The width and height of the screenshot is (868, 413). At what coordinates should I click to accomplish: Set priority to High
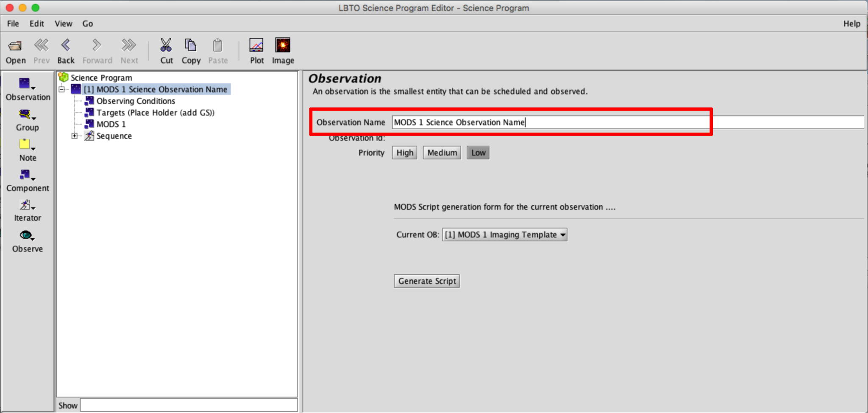point(405,153)
